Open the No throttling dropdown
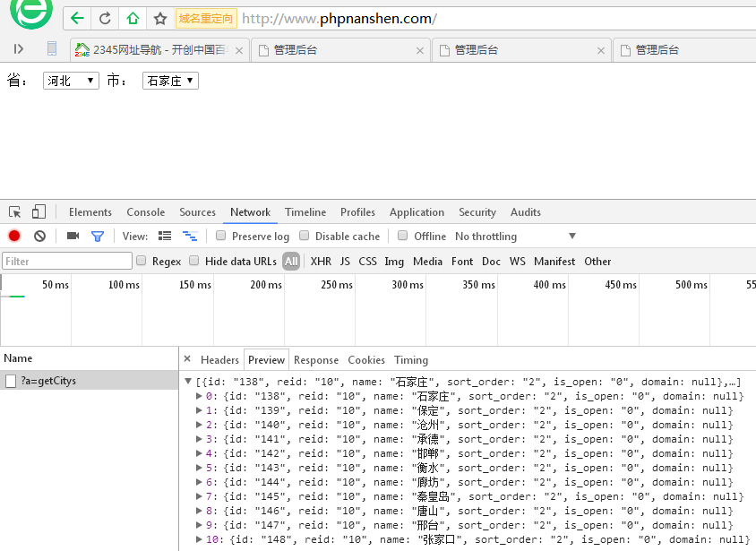 [515, 237]
